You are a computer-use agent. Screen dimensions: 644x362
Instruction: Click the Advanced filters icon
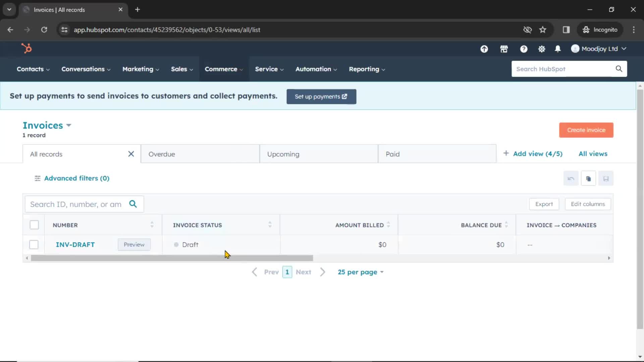(x=38, y=178)
